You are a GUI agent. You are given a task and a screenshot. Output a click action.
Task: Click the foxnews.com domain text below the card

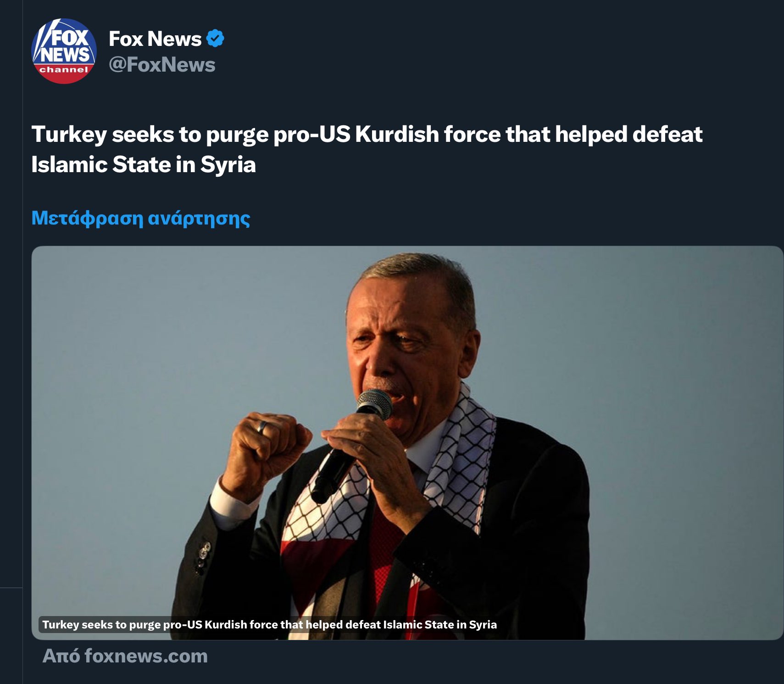(x=146, y=656)
